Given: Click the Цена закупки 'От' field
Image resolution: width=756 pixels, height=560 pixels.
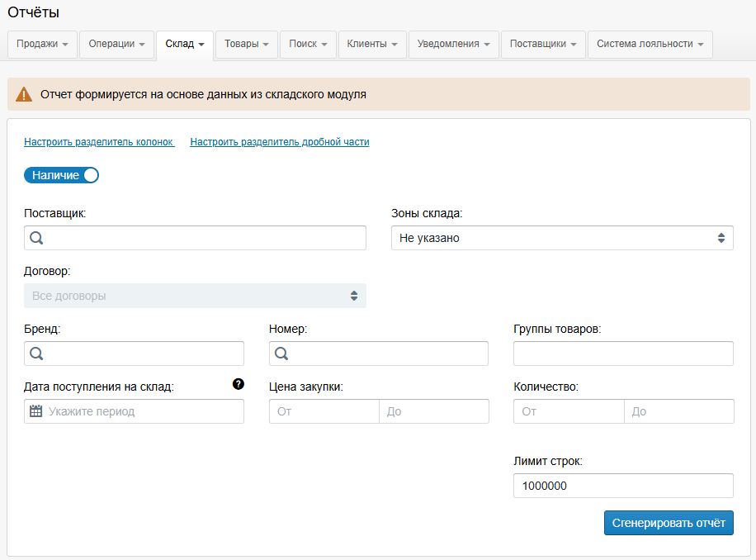Looking at the screenshot, I should click(x=324, y=411).
